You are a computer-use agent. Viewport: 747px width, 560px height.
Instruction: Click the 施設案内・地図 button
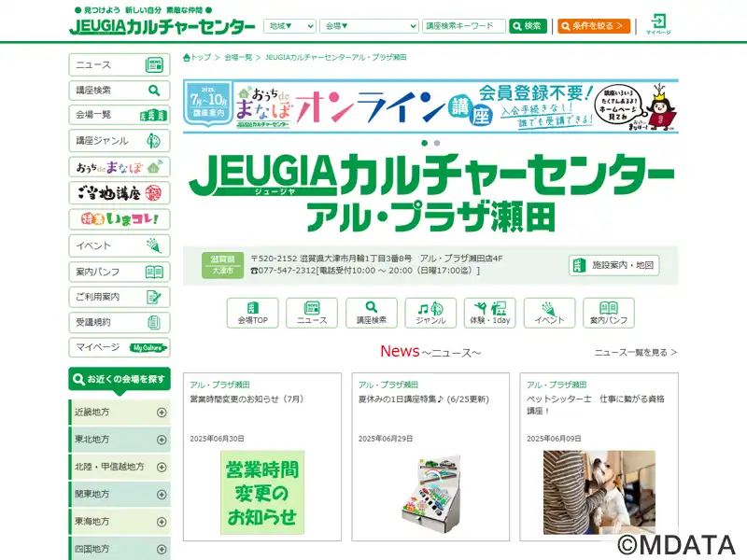613,265
